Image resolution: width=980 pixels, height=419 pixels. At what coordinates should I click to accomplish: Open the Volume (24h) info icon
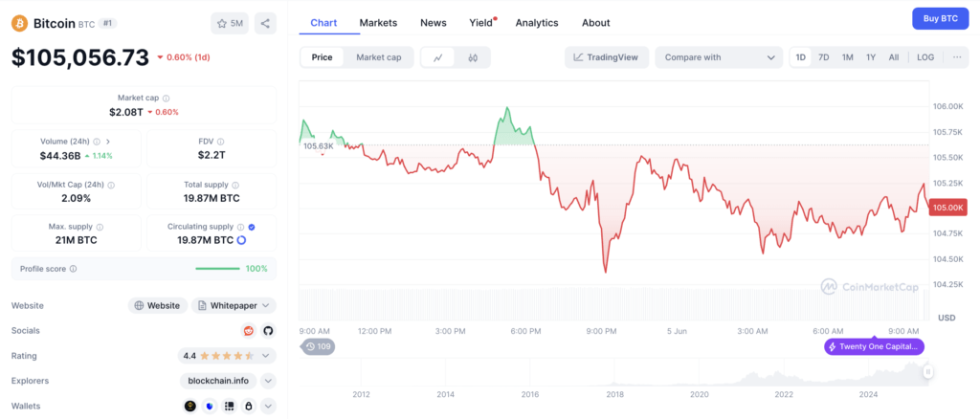click(95, 142)
